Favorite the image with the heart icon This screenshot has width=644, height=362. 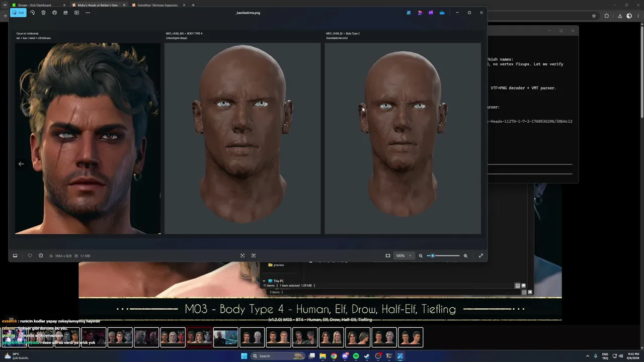(30, 256)
